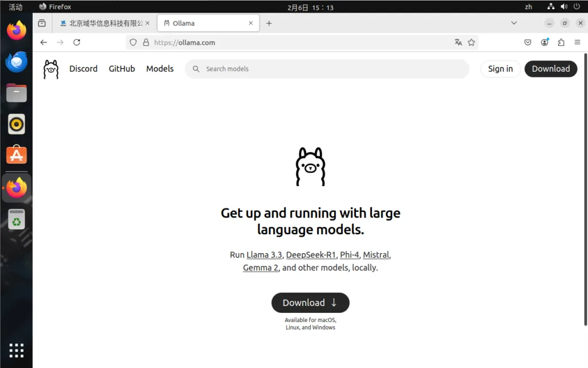The height and width of the screenshot is (368, 588).
Task: Click the page vertical scrollbar
Action: click(x=585, y=189)
